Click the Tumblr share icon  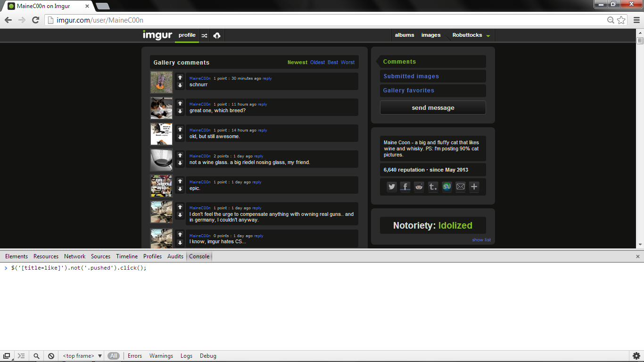[x=433, y=187]
